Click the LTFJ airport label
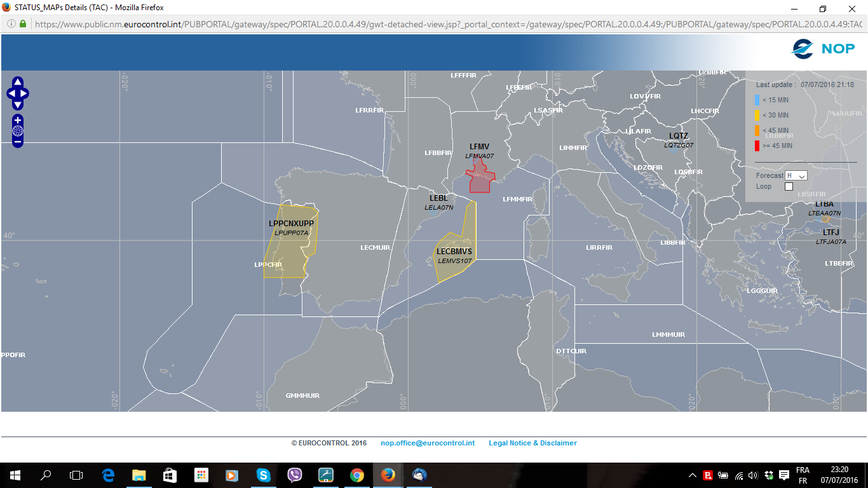Viewport: 868px width, 488px height. [x=831, y=233]
